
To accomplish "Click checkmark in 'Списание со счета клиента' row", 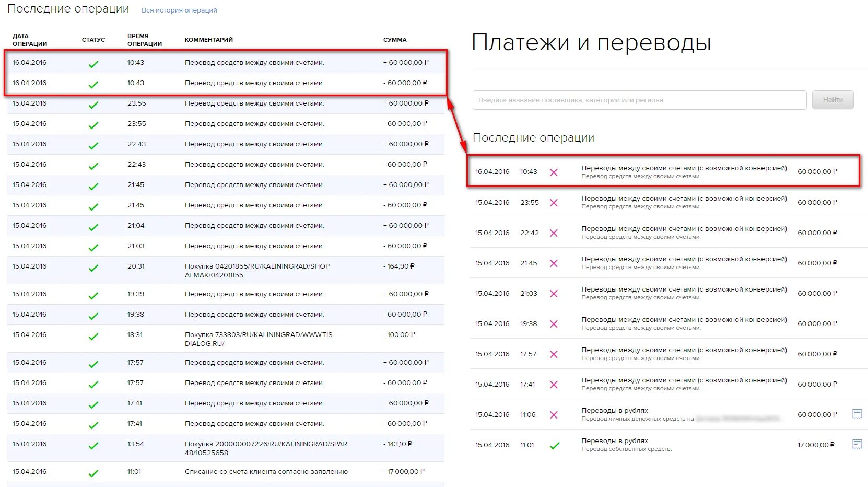I will tap(93, 473).
